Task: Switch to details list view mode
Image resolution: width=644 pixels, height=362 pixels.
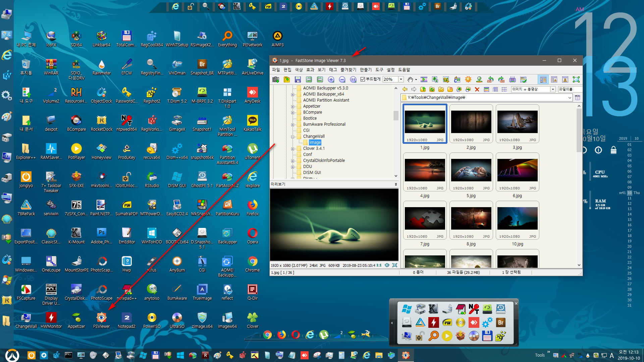Action: [x=495, y=89]
